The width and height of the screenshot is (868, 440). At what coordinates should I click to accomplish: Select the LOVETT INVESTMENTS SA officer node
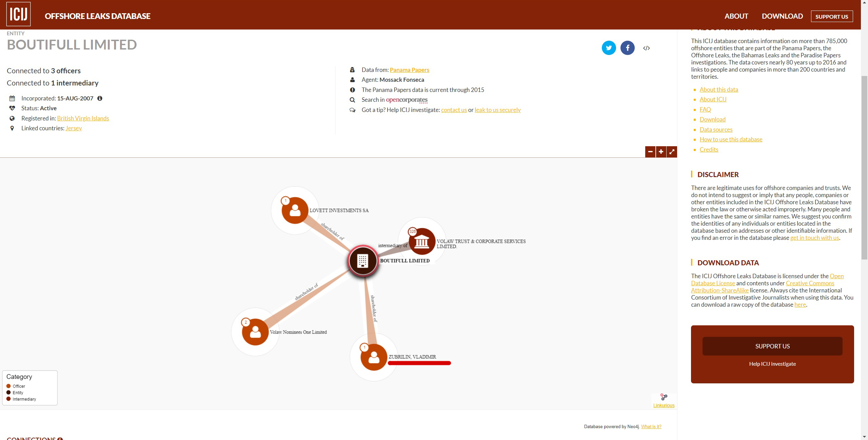tap(295, 210)
